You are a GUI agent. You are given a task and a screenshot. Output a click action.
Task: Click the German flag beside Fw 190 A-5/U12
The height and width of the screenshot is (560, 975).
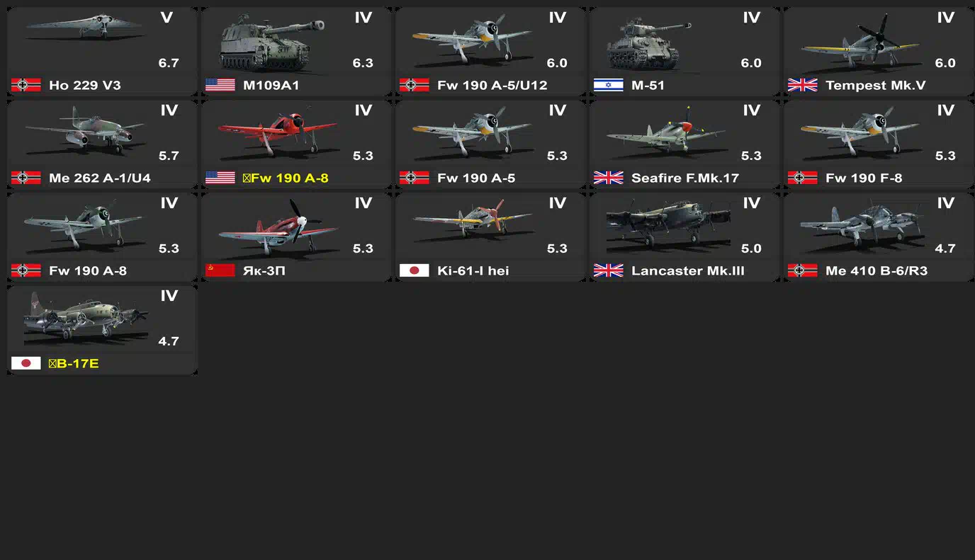point(414,85)
